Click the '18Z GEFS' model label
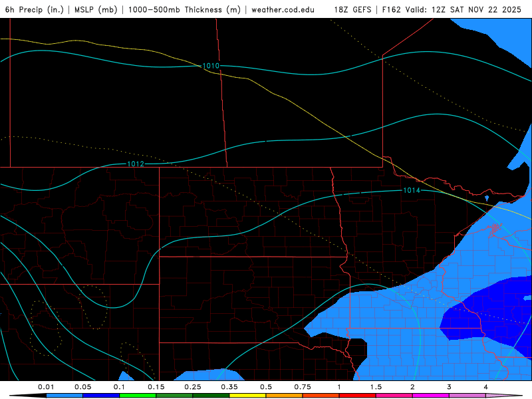The height and width of the screenshot is (399, 532). click(x=352, y=9)
